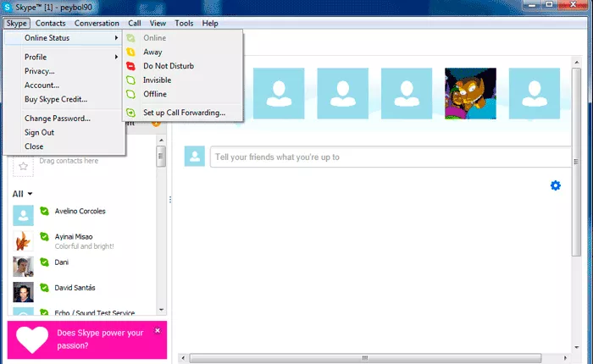Image resolution: width=593 pixels, height=364 pixels.
Task: Open the View menu
Action: coord(158,24)
